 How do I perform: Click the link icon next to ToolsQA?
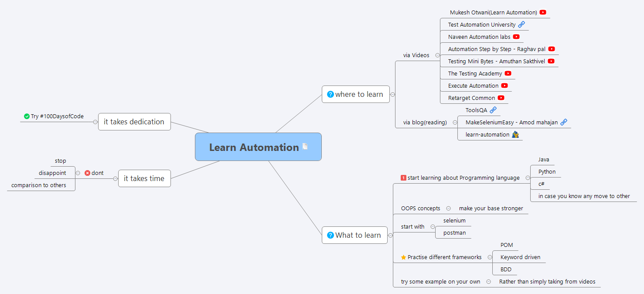point(493,110)
